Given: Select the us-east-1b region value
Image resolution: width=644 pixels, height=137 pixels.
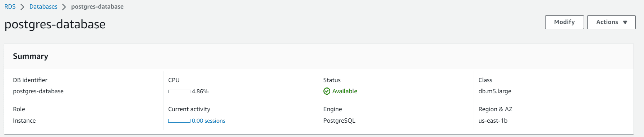Looking at the screenshot, I should (493, 121).
